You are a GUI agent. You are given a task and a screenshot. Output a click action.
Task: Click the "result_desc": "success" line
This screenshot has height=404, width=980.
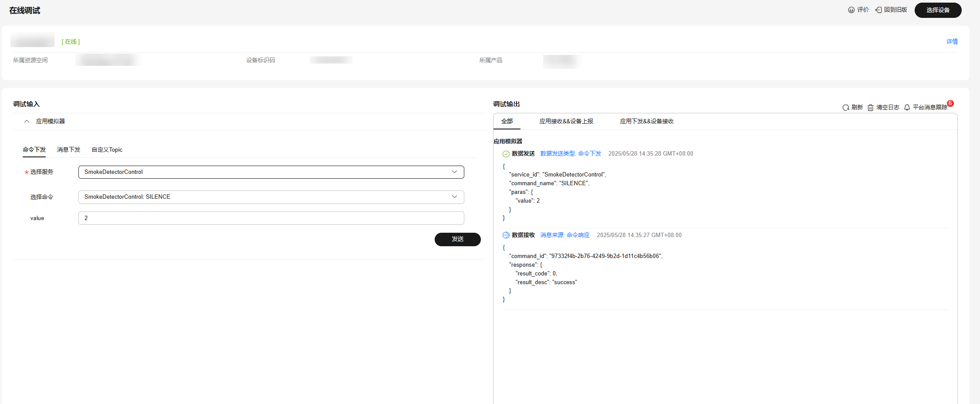coord(546,282)
